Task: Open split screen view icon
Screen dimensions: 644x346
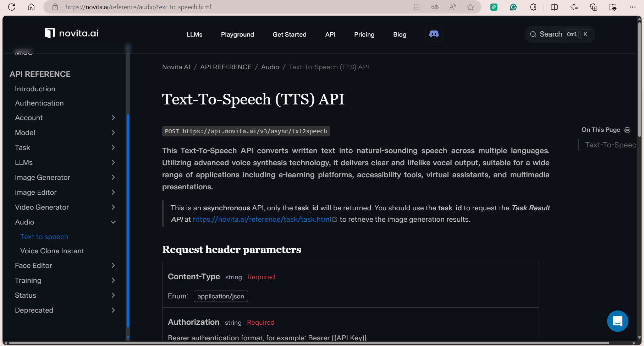Action: click(554, 7)
